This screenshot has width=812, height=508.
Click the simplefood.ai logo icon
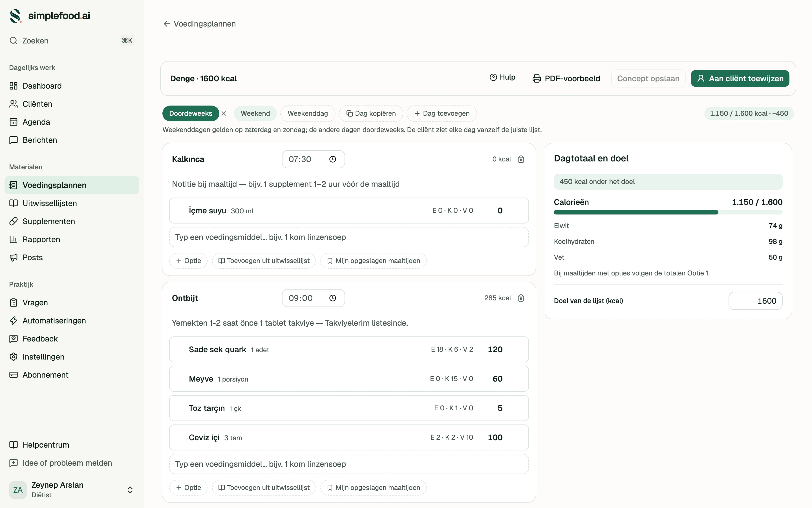16,16
